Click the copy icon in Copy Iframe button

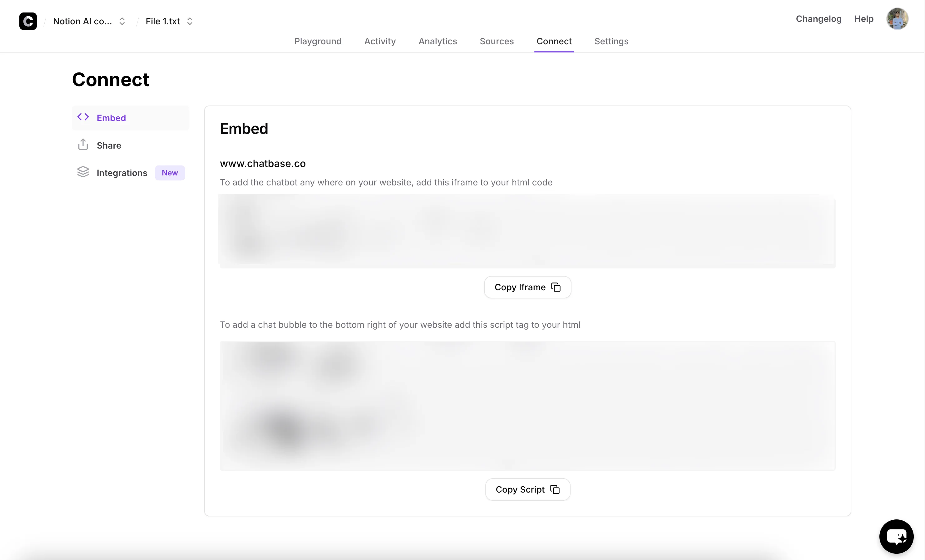click(x=556, y=287)
